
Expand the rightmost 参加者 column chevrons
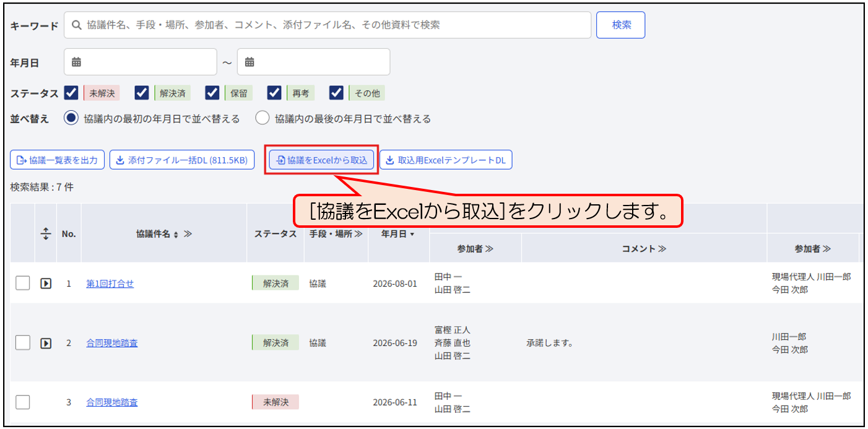[827, 249]
